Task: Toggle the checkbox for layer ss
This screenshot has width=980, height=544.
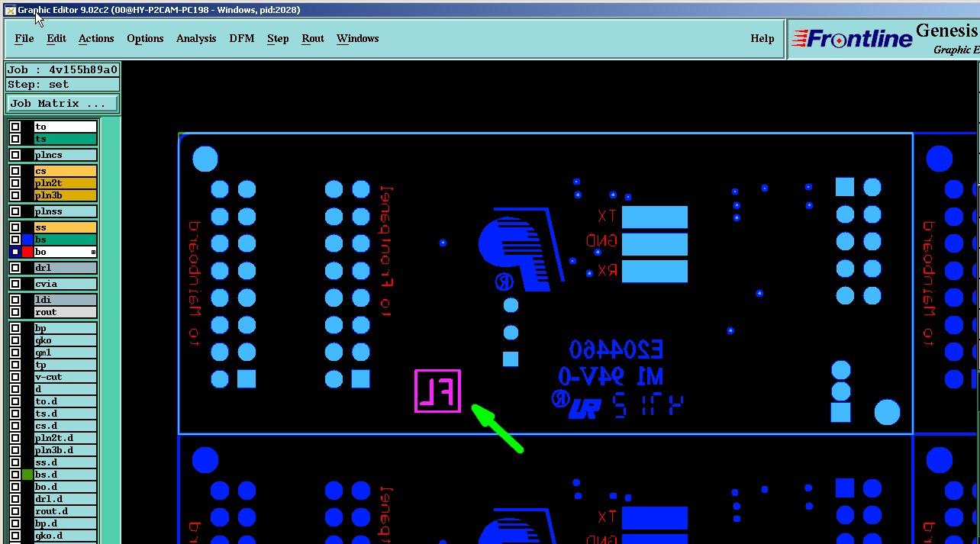Action: coord(15,227)
